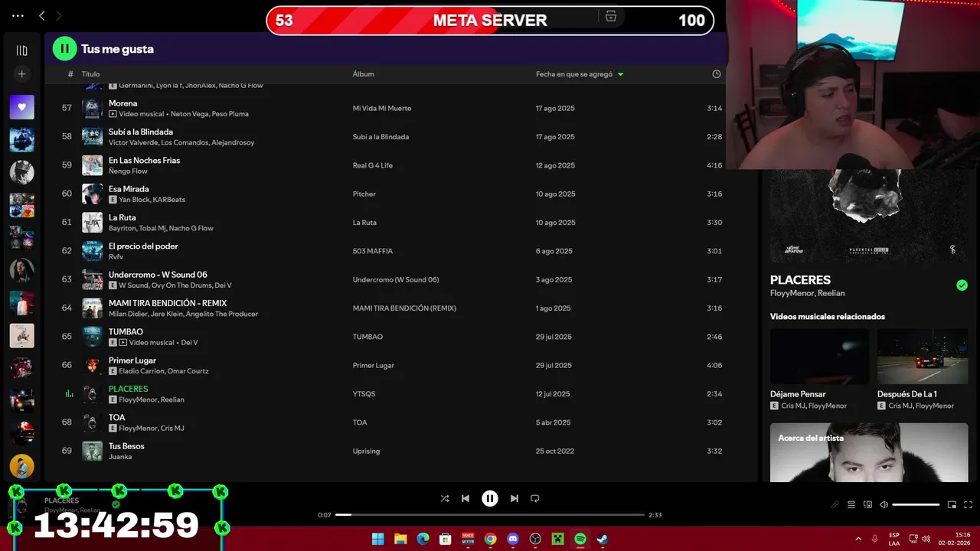Mute volume with speaker icon in player

click(x=884, y=504)
